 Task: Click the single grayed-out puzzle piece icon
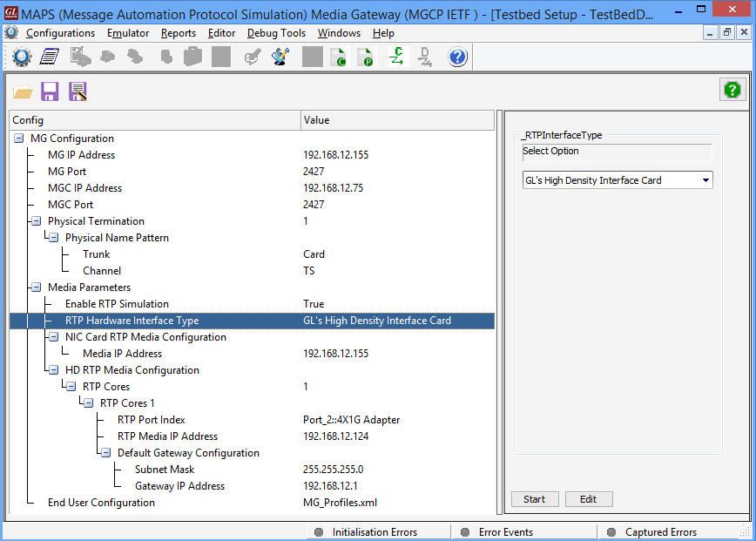[107, 57]
